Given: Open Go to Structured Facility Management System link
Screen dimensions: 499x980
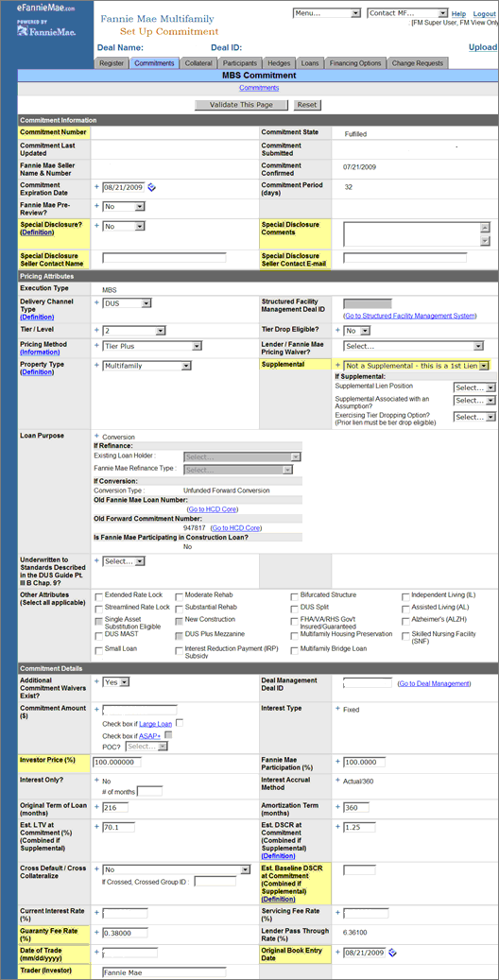Looking at the screenshot, I should pos(409,316).
